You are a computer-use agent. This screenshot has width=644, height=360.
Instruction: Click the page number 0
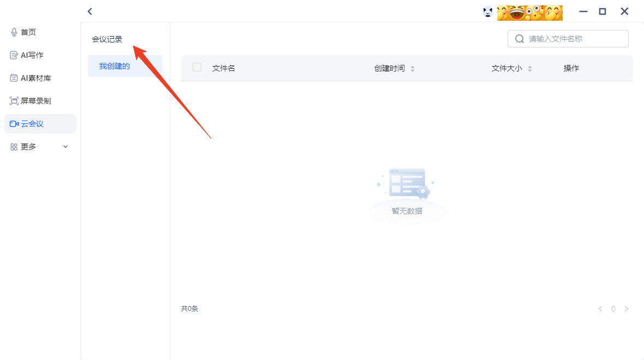pos(613,309)
